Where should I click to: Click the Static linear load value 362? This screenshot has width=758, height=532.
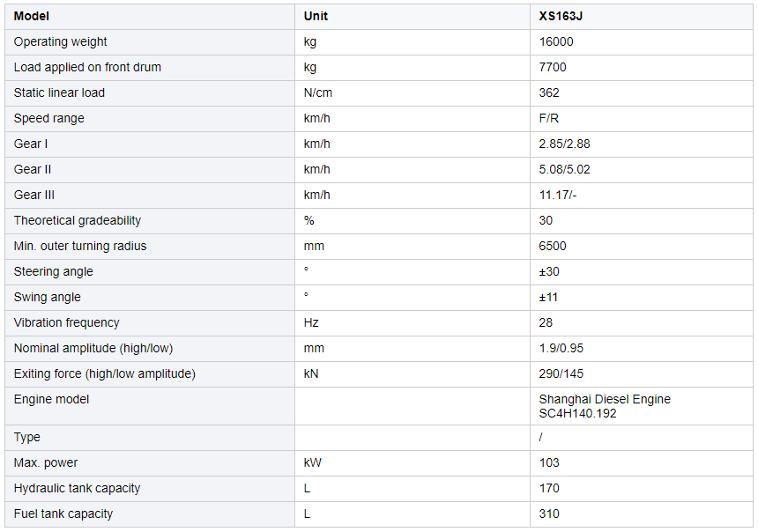pos(549,92)
